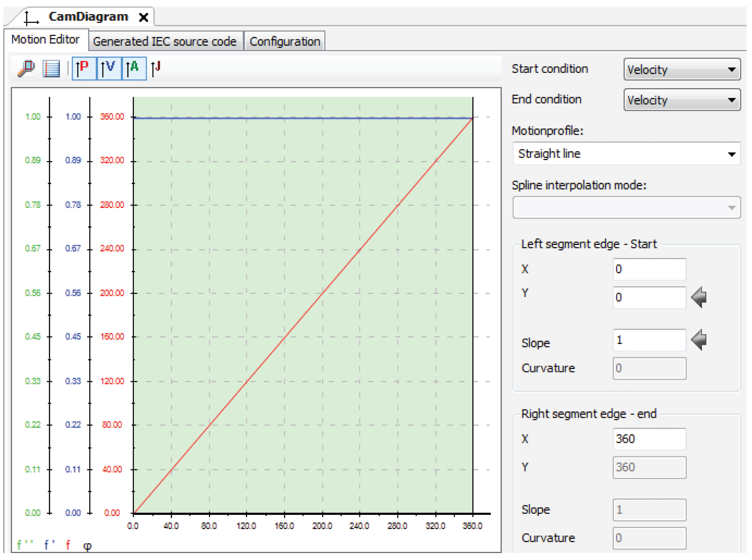This screenshot has height=560, width=752.
Task: Toggle the acceleration (A) curve display
Action: pyautogui.click(x=134, y=68)
